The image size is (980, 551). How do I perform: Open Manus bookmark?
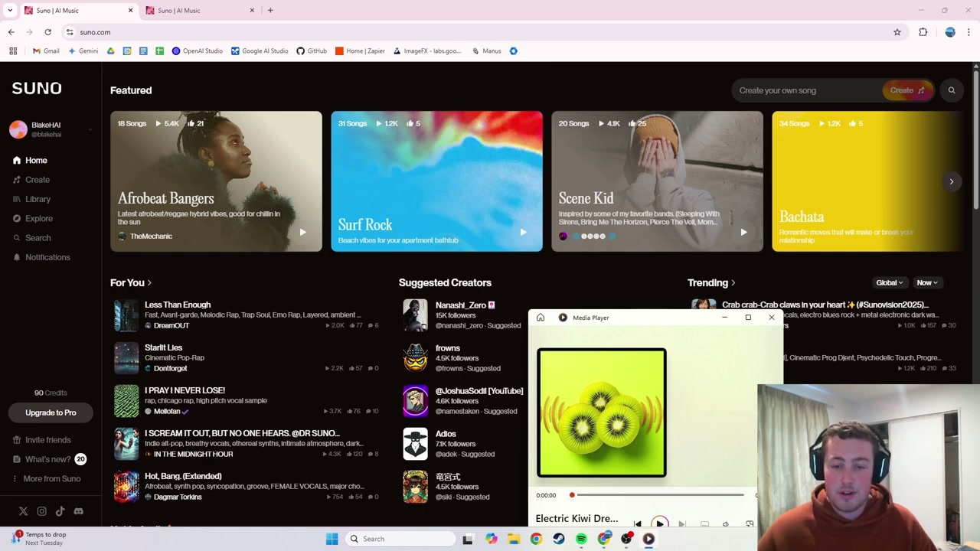click(486, 51)
